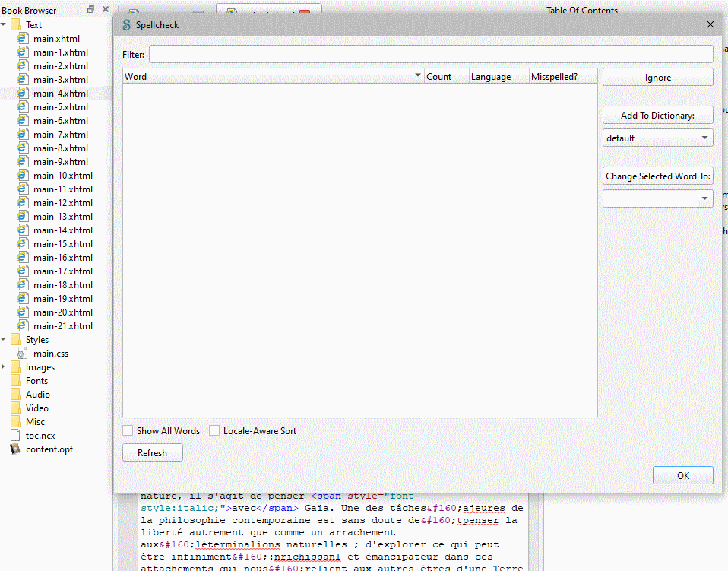Screen dimensions: 728x571
Task: Collapse the Styles folder tree
Action: [x=4, y=340]
